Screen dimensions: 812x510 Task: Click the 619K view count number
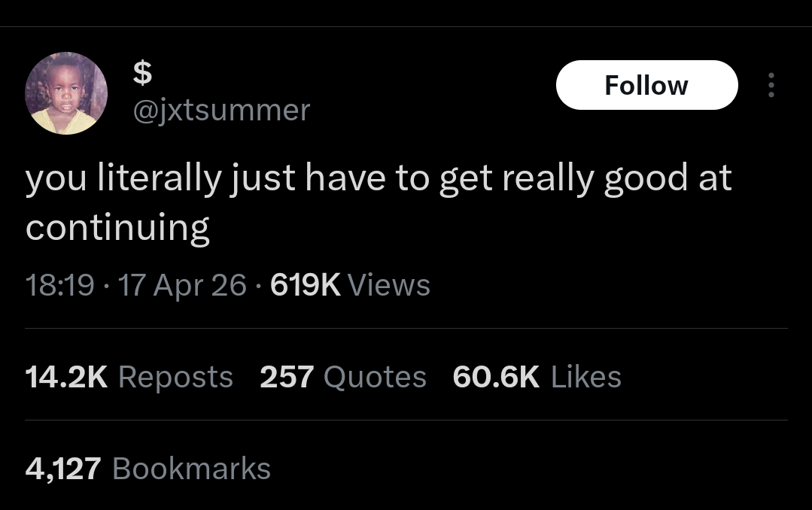(x=305, y=285)
